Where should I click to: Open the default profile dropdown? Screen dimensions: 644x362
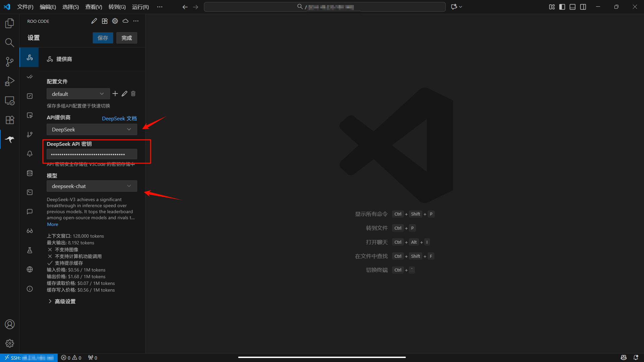[x=78, y=94]
